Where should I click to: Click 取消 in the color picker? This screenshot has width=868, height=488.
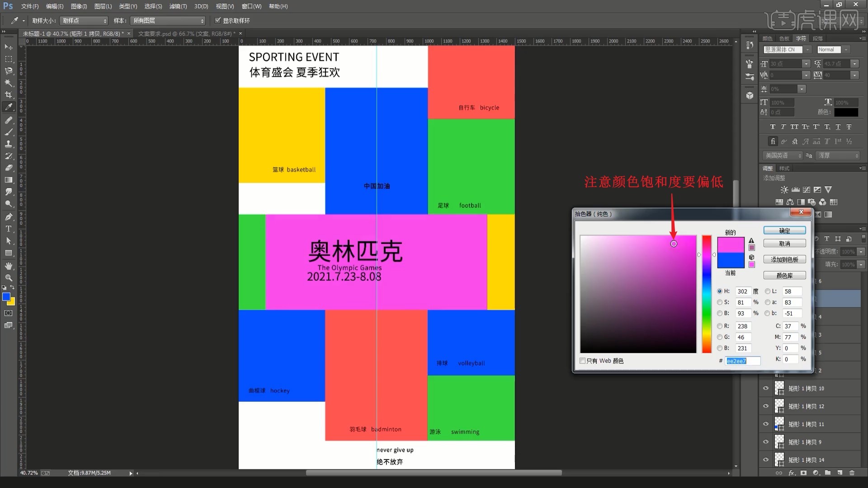(x=785, y=244)
